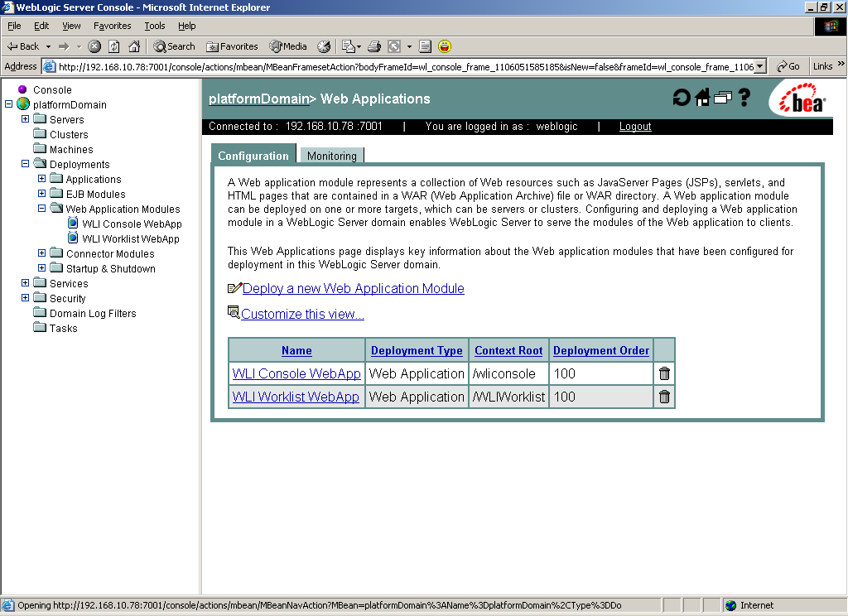Open the Media toolbar button
The width and height of the screenshot is (848, 616).
tap(288, 46)
